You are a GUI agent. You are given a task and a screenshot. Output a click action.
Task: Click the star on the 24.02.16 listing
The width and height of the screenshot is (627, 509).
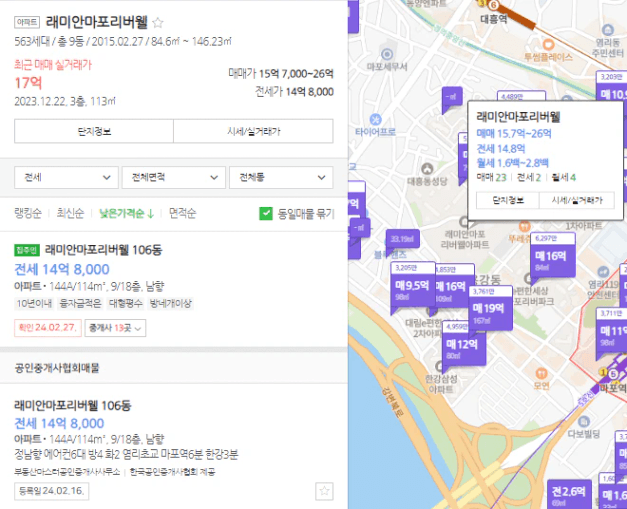(324, 491)
